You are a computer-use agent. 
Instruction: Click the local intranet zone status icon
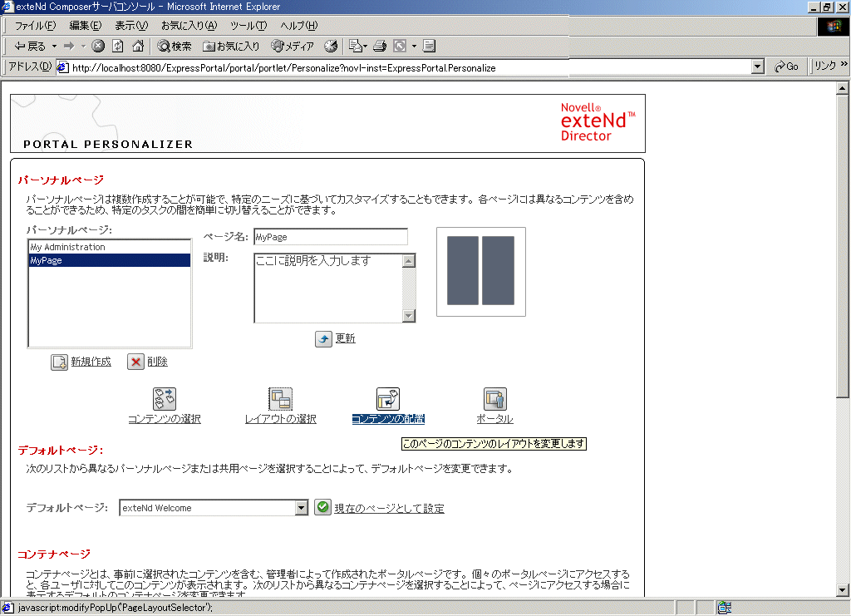(x=725, y=608)
